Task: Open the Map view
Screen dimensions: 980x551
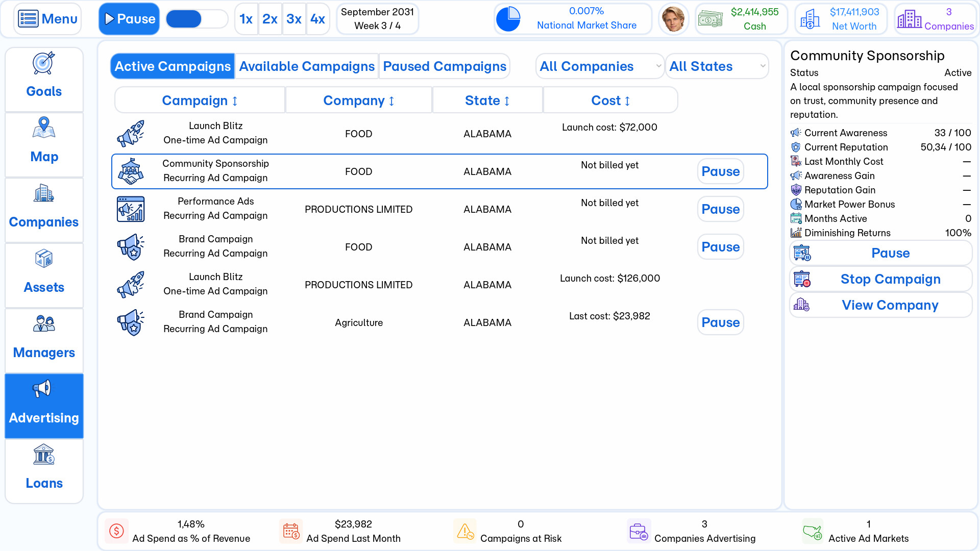Action: pyautogui.click(x=44, y=144)
